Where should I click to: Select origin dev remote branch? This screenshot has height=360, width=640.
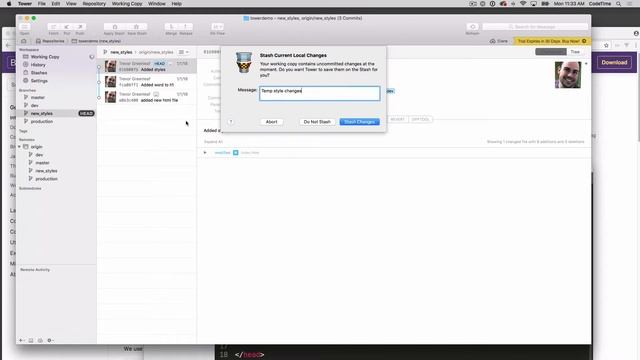(x=56, y=155)
